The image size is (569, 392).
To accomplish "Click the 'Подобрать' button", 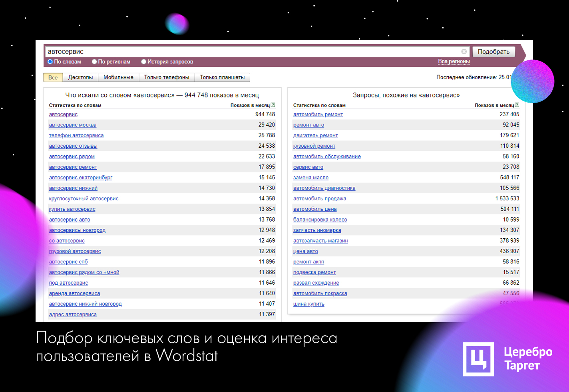I will click(493, 51).
